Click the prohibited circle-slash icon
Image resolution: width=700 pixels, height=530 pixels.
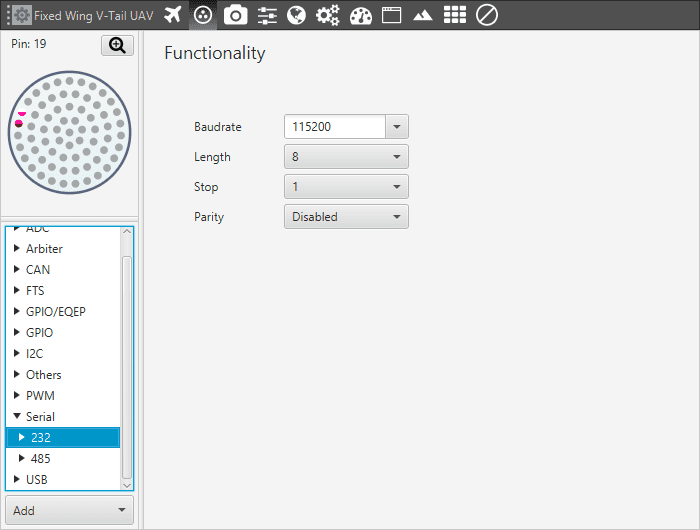[x=487, y=15]
